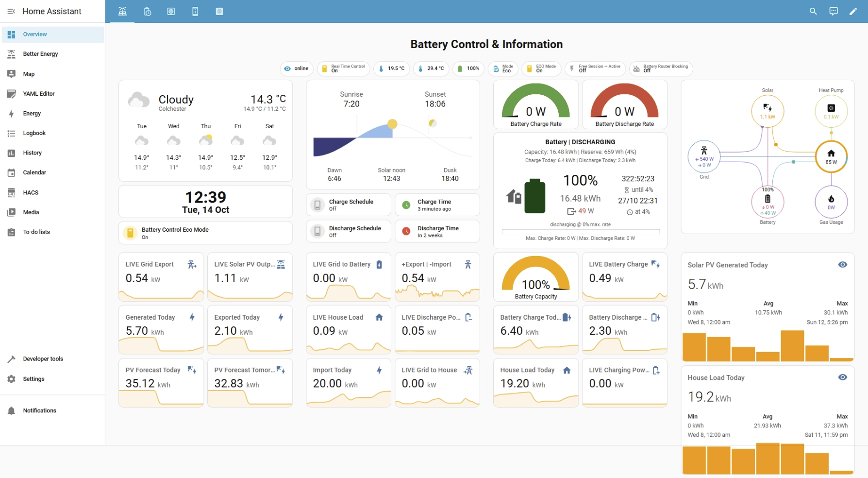Image resolution: width=868 pixels, height=478 pixels.
Task: Collapse the Home Assistant sidebar menu
Action: tap(11, 11)
